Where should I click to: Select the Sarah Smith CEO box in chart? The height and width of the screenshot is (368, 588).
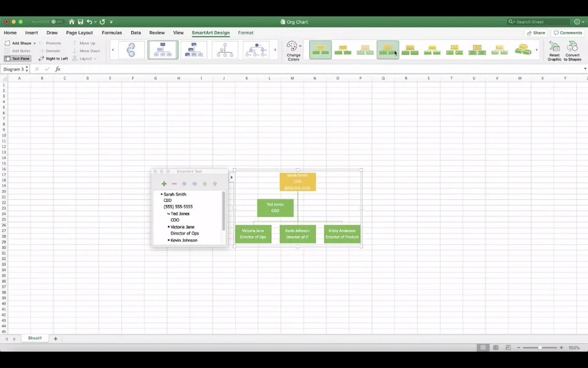pyautogui.click(x=298, y=182)
